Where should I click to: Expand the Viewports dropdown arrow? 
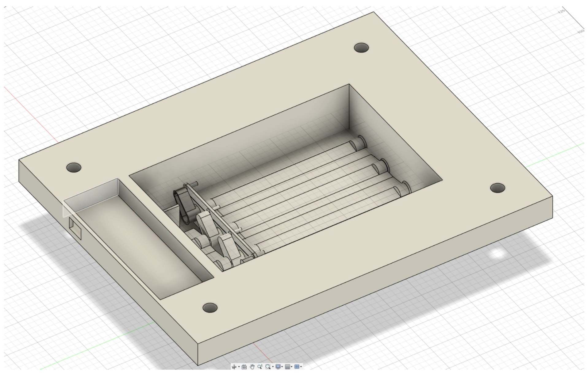point(301,367)
